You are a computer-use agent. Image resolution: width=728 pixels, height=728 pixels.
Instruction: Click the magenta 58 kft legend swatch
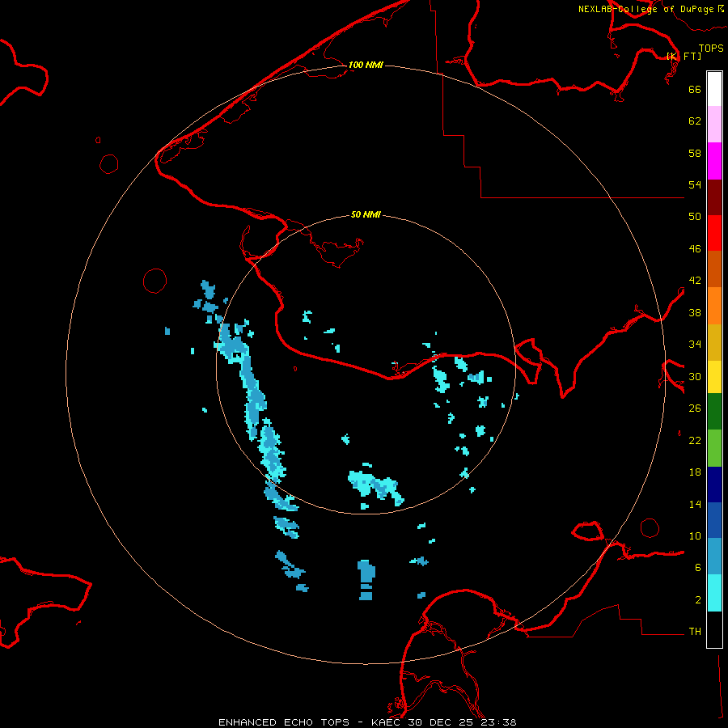714,161
